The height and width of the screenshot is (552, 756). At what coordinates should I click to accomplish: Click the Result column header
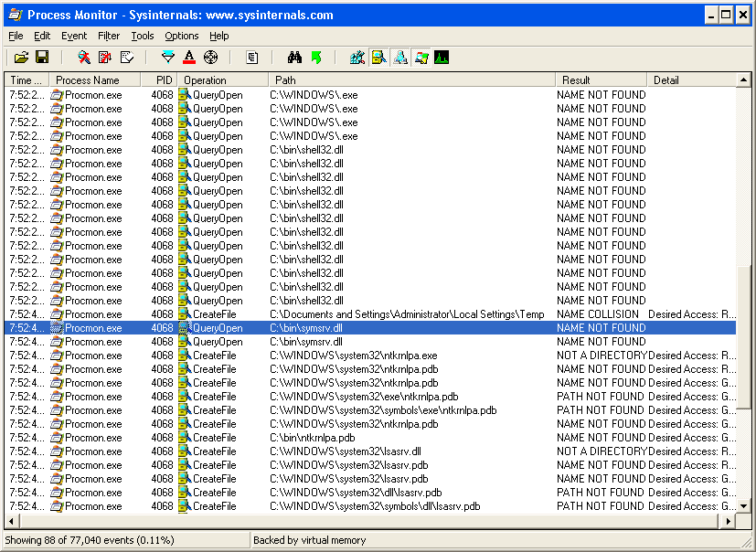tap(601, 80)
